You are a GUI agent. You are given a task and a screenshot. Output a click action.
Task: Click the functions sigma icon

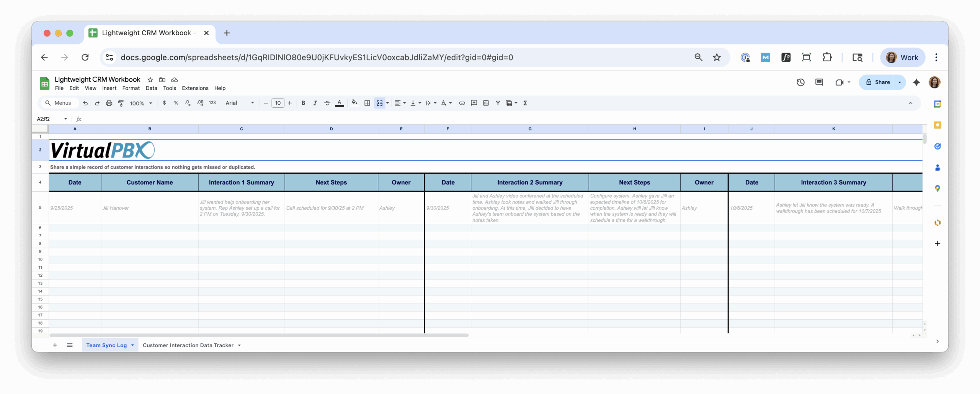[525, 103]
